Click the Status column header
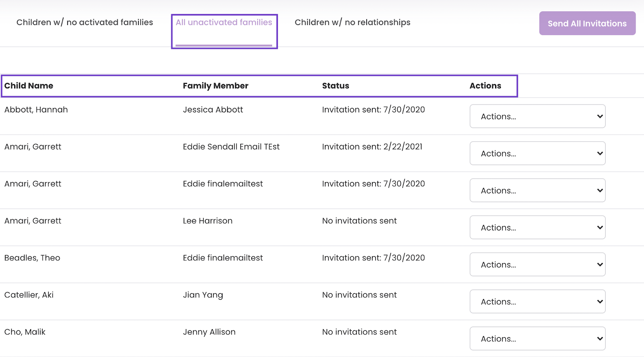The height and width of the screenshot is (357, 644). click(336, 86)
